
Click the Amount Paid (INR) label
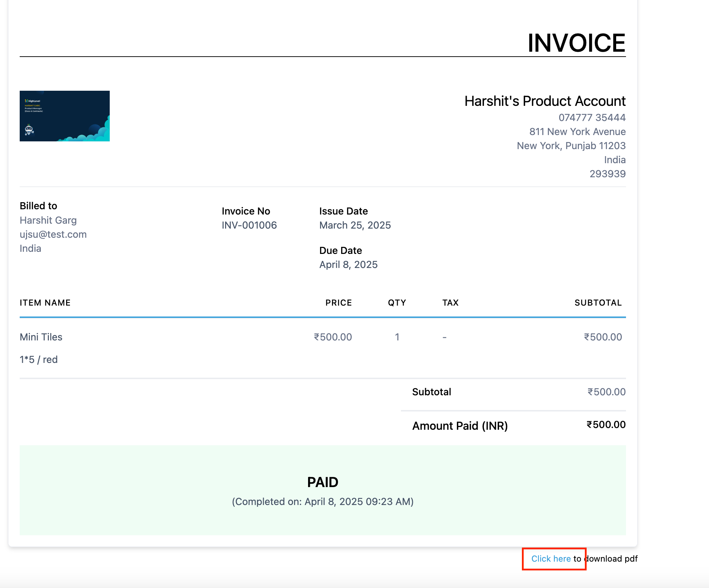pos(460,426)
